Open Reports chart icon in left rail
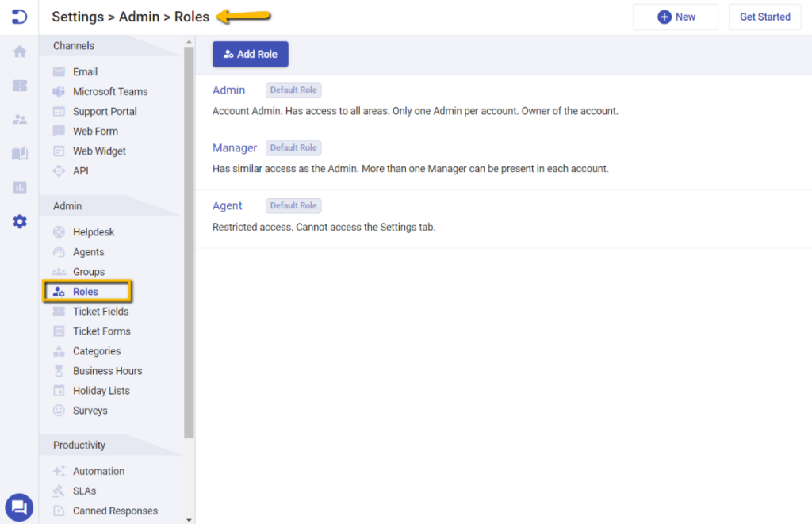Screen dimensions: 812x524 [x=20, y=187]
